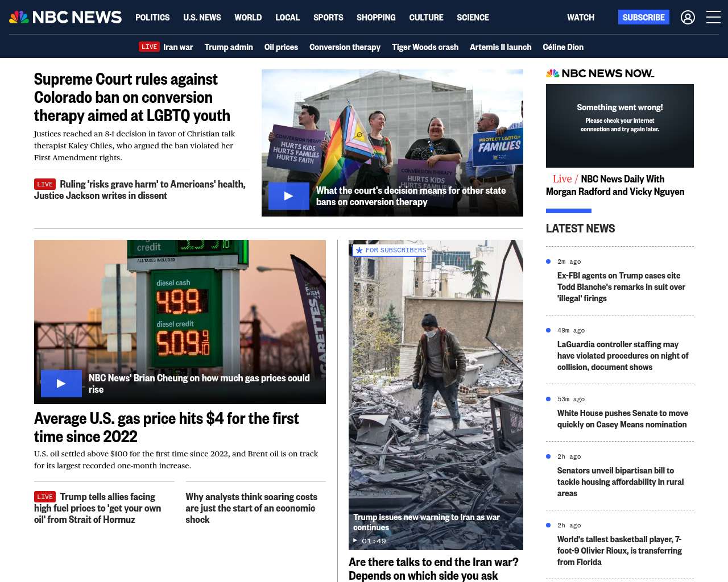Viewport: 728px width, 582px height.
Task: Click the U.S. oil settled summary text
Action: (176, 460)
